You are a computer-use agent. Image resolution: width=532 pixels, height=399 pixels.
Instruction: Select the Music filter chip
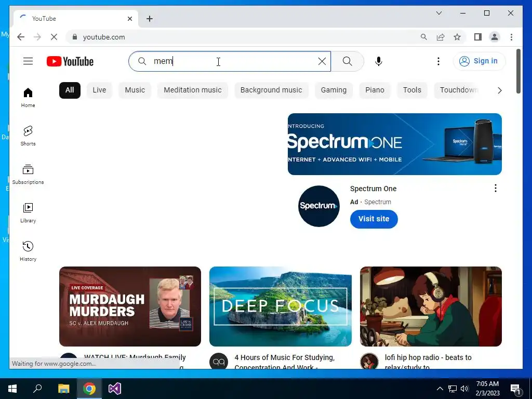coord(135,90)
